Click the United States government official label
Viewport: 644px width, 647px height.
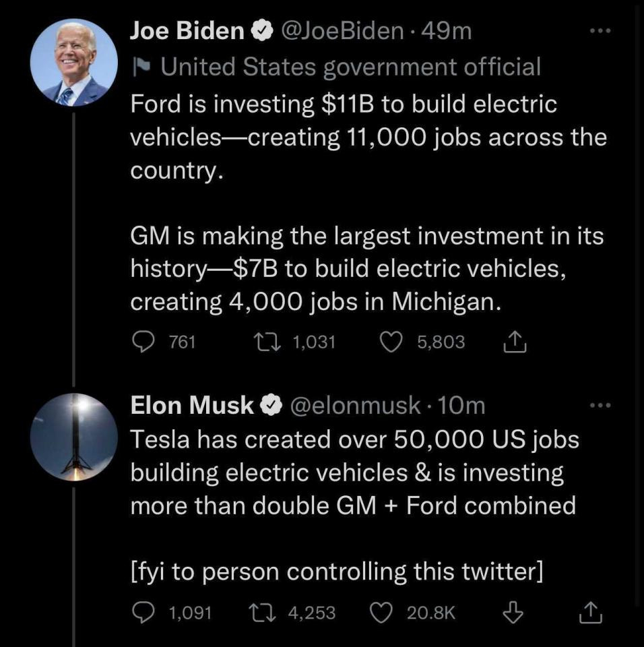[x=350, y=66]
